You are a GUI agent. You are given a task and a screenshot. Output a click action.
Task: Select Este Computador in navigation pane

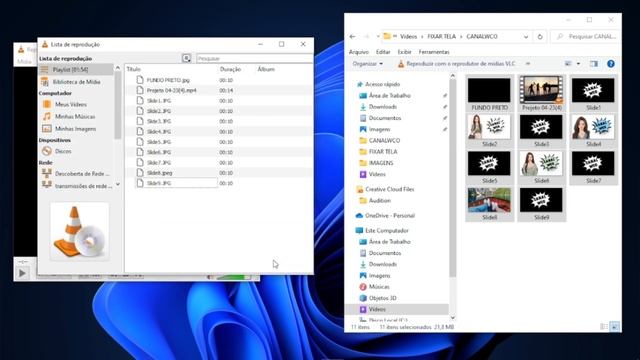(x=387, y=231)
